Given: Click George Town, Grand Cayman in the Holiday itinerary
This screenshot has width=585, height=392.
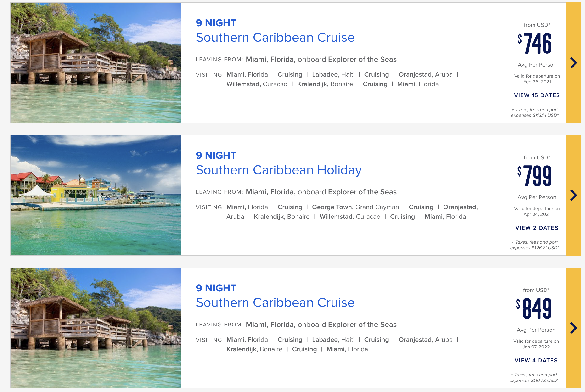Looking at the screenshot, I should click(355, 207).
